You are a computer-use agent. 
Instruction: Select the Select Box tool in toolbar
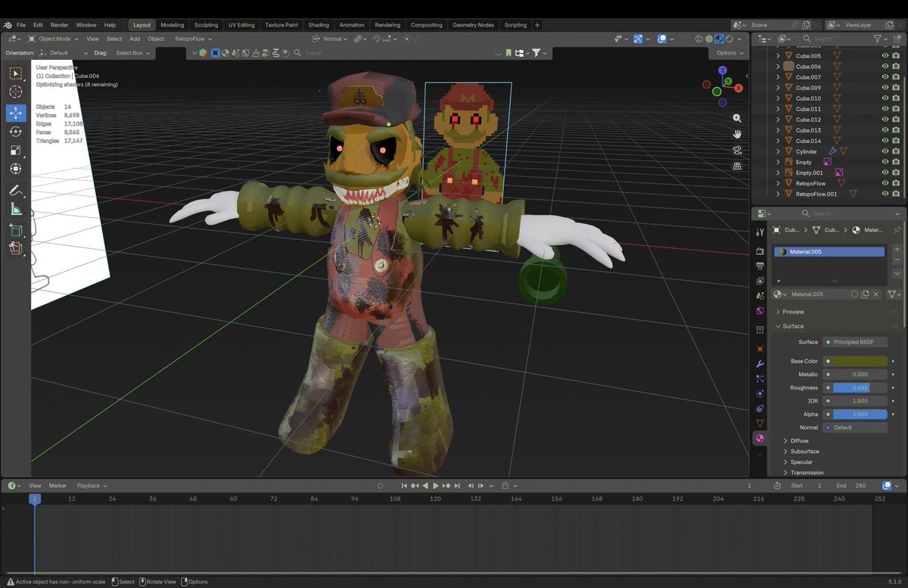click(16, 73)
